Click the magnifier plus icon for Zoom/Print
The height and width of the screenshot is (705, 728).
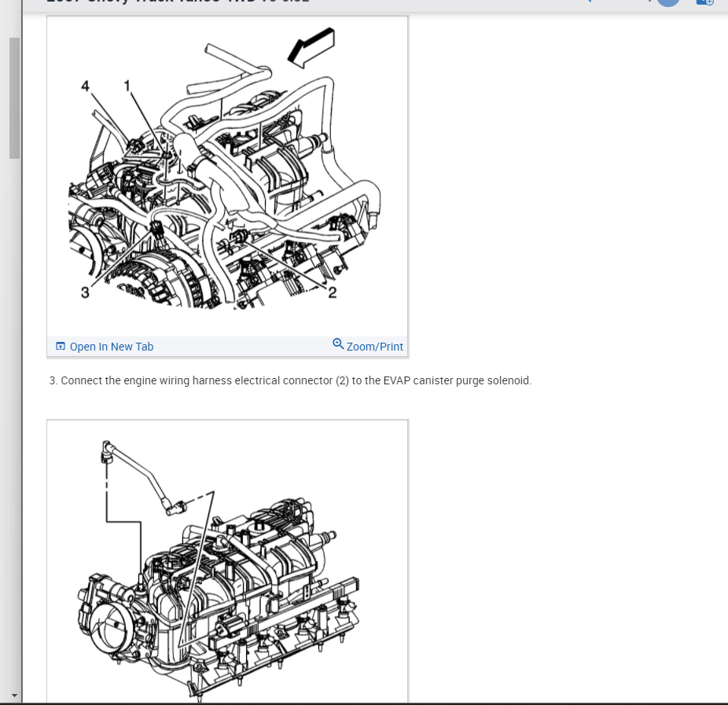[x=338, y=344]
